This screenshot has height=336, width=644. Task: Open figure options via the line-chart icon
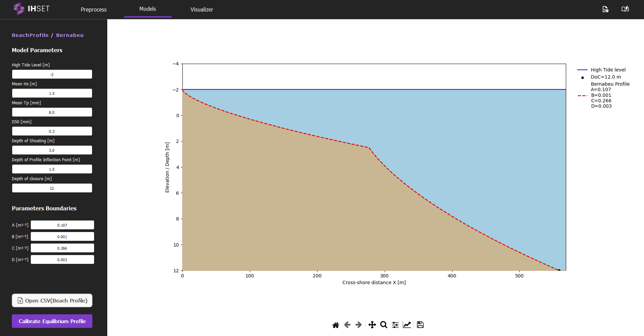click(407, 324)
